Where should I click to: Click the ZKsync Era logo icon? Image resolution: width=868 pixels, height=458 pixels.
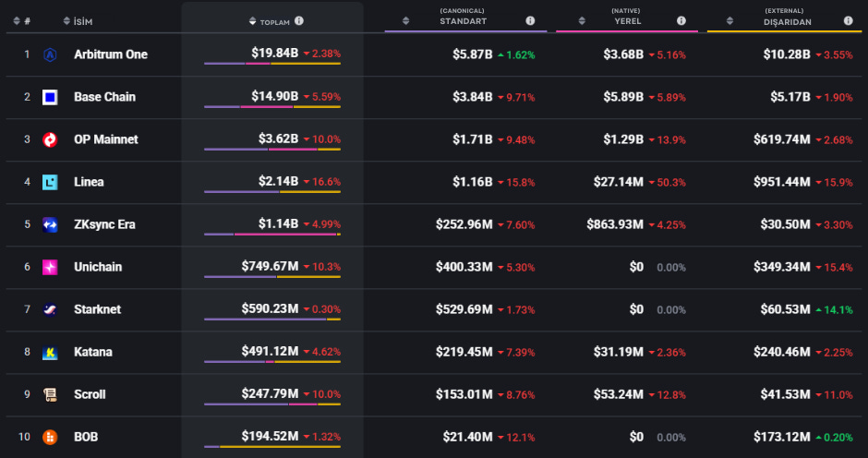50,224
